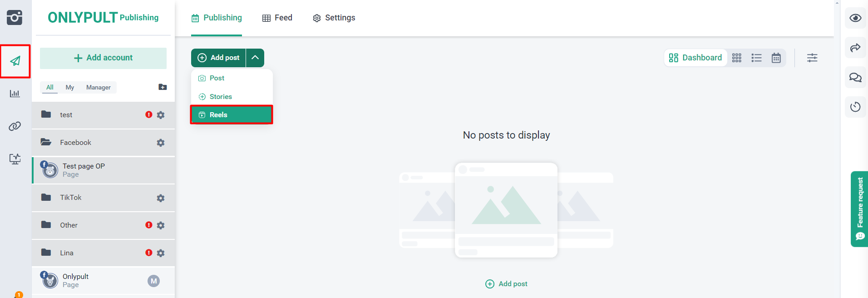Expand the TikTok folder
868x298 pixels.
tap(71, 198)
